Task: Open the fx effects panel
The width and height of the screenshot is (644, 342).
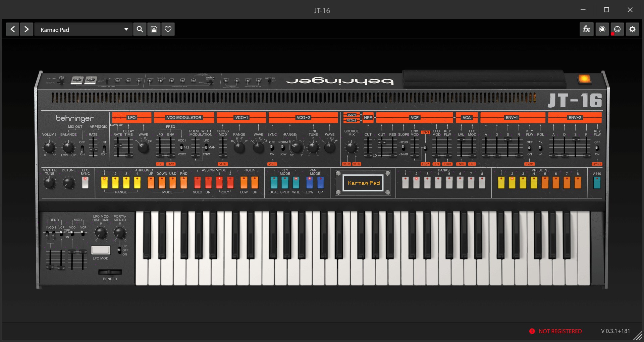Action: coord(587,29)
